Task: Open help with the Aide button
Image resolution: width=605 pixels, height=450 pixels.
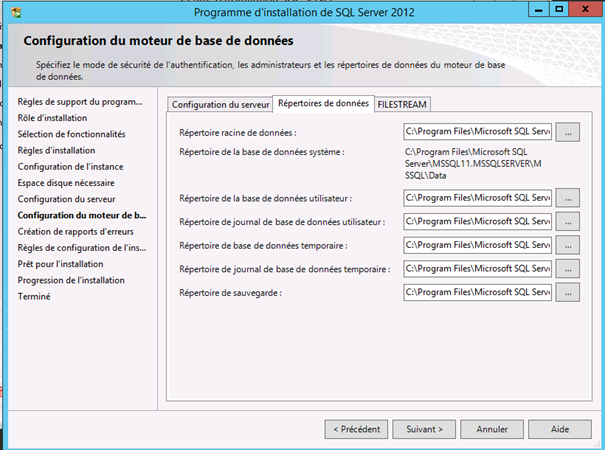Action: tap(560, 429)
